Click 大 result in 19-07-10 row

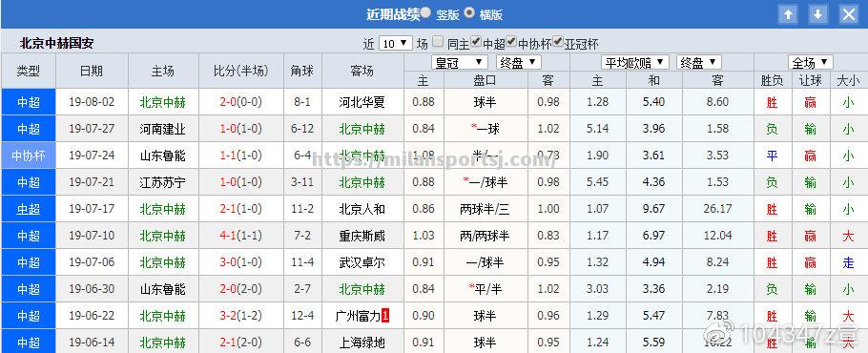pos(849,237)
